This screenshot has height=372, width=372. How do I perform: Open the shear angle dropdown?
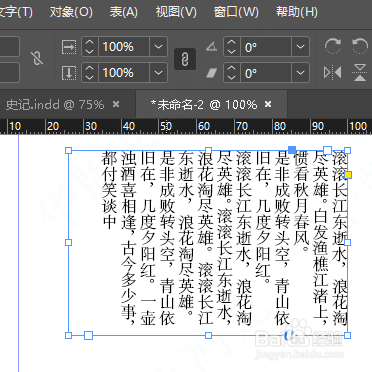[x=300, y=73]
